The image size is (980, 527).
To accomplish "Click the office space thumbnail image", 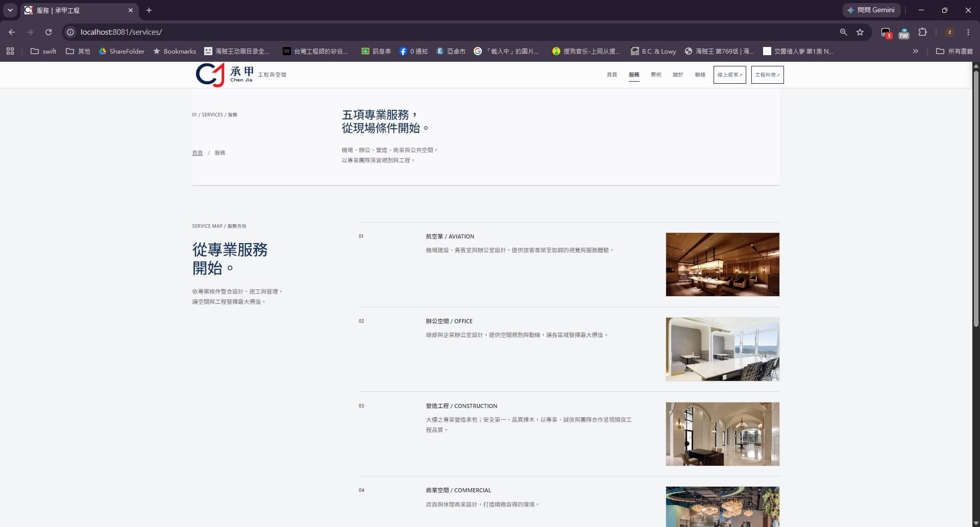I will coord(723,349).
